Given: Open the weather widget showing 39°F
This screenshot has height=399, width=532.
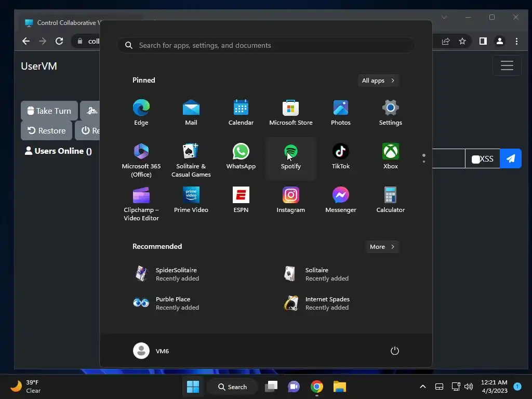Looking at the screenshot, I should [25, 387].
